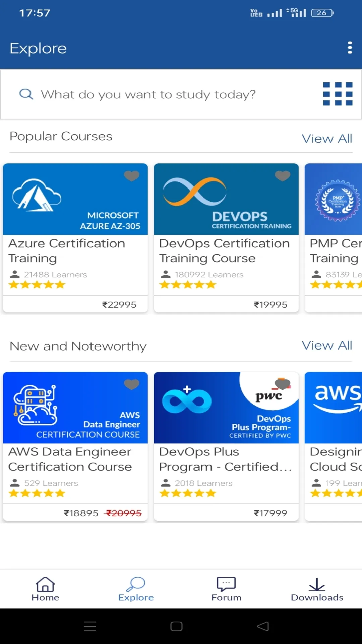Open the category grid view icon
Image resolution: width=362 pixels, height=644 pixels.
[x=338, y=94]
